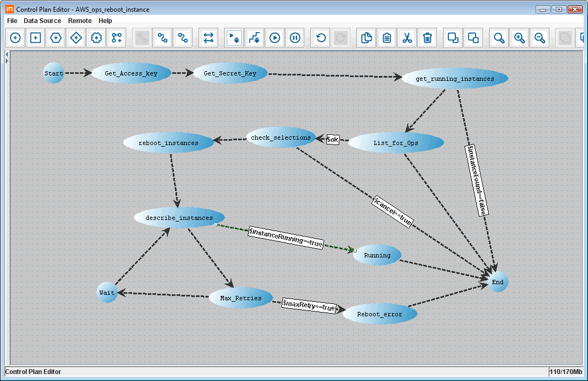The height and width of the screenshot is (381, 588).
Task: Click the $instanceFound==false transition label
Action: pos(477,180)
